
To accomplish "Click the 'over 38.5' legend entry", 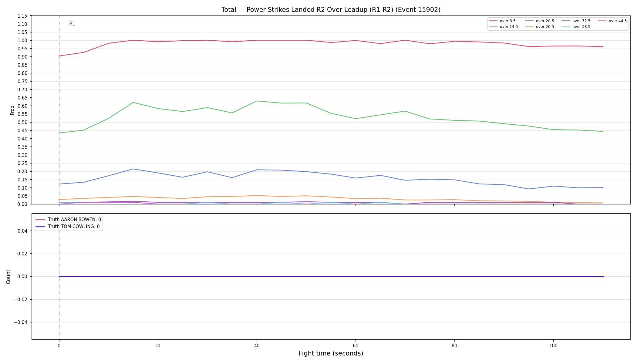I will coord(576,27).
